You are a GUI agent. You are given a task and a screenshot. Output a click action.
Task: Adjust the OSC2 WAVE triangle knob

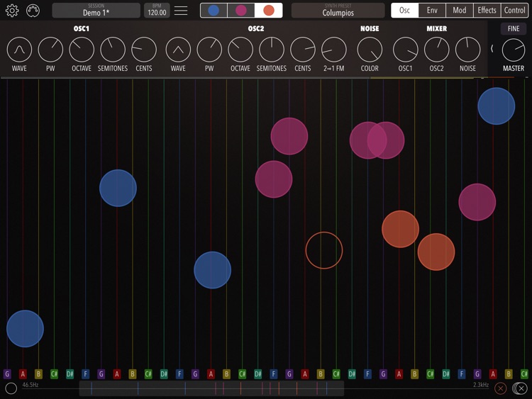178,50
